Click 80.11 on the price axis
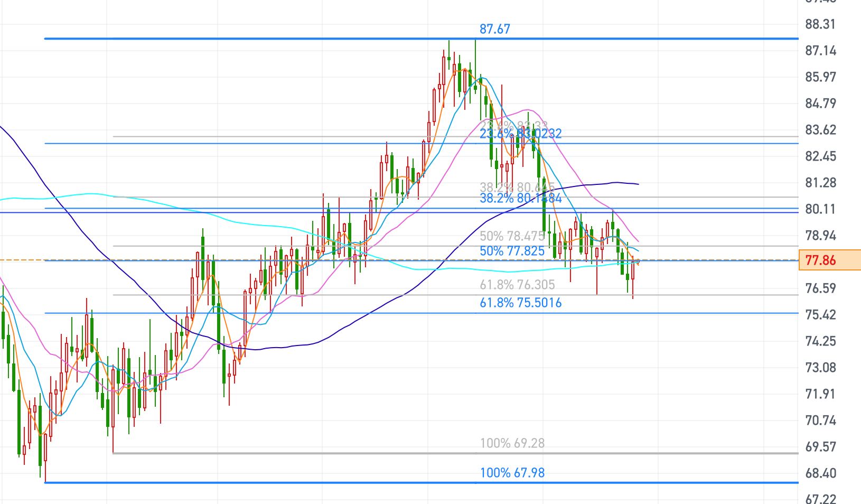861x504 pixels. pyautogui.click(x=820, y=209)
